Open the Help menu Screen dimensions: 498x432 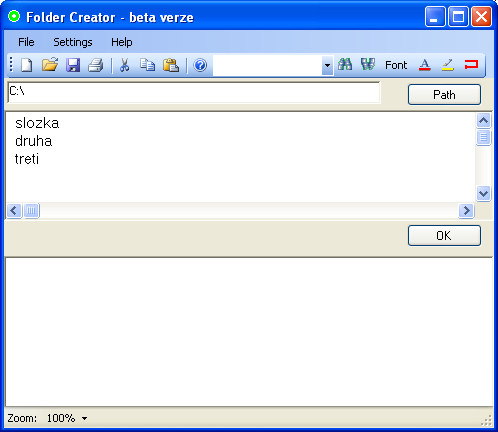(122, 42)
